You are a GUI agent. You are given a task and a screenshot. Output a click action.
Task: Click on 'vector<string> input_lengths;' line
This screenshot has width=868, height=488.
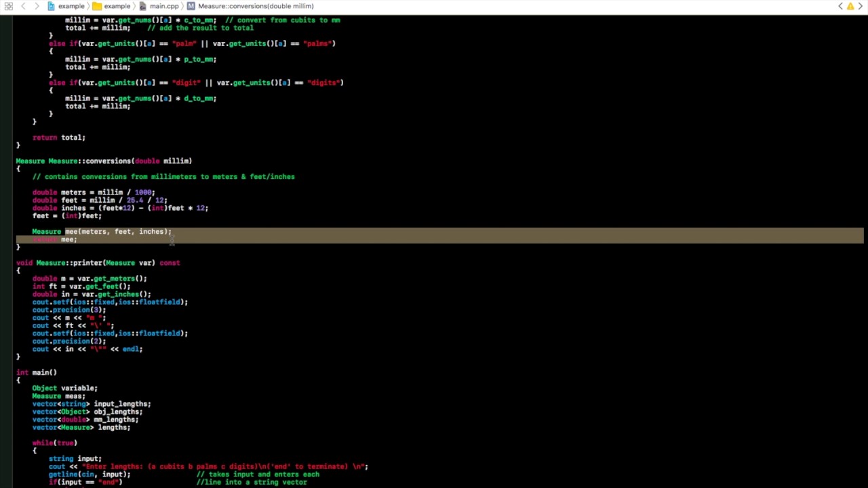[92, 404]
